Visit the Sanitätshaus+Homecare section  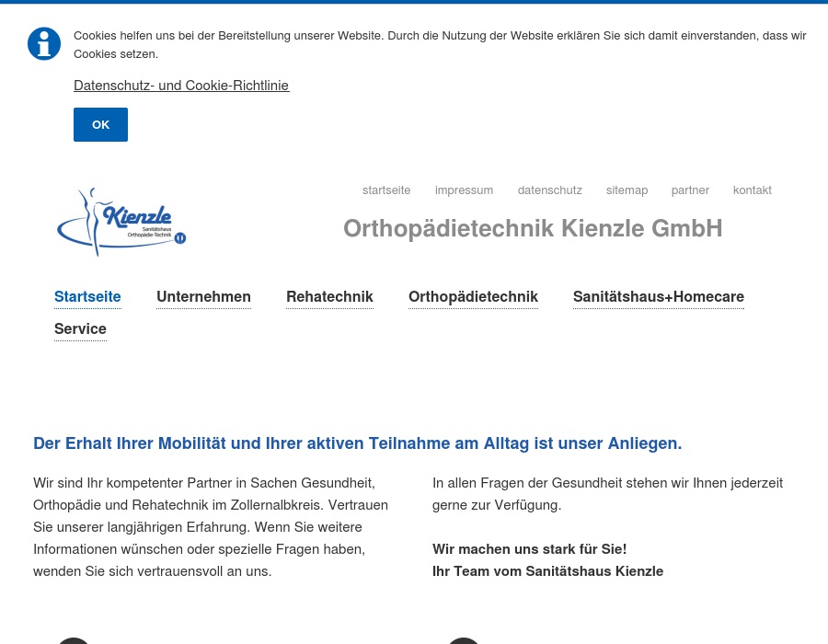pyautogui.click(x=658, y=296)
